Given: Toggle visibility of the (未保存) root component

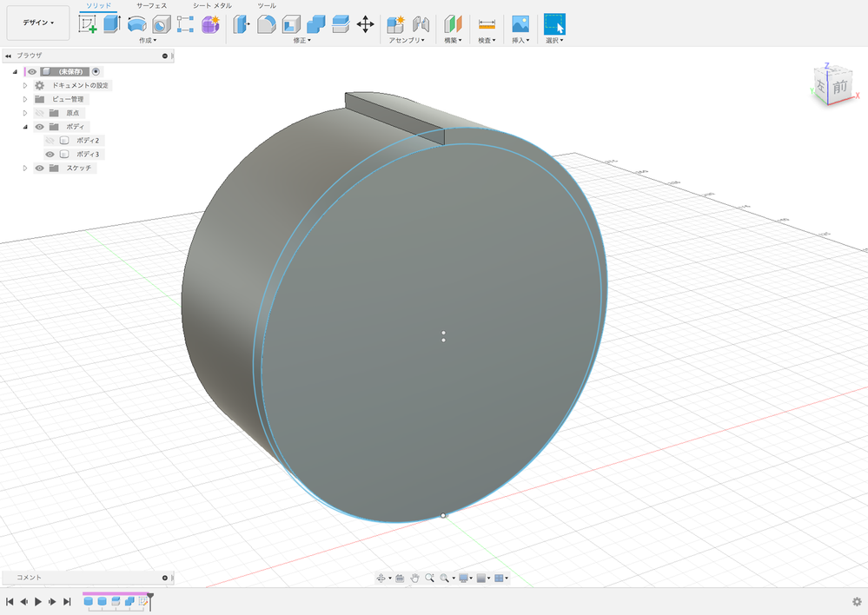Looking at the screenshot, I should point(32,71).
